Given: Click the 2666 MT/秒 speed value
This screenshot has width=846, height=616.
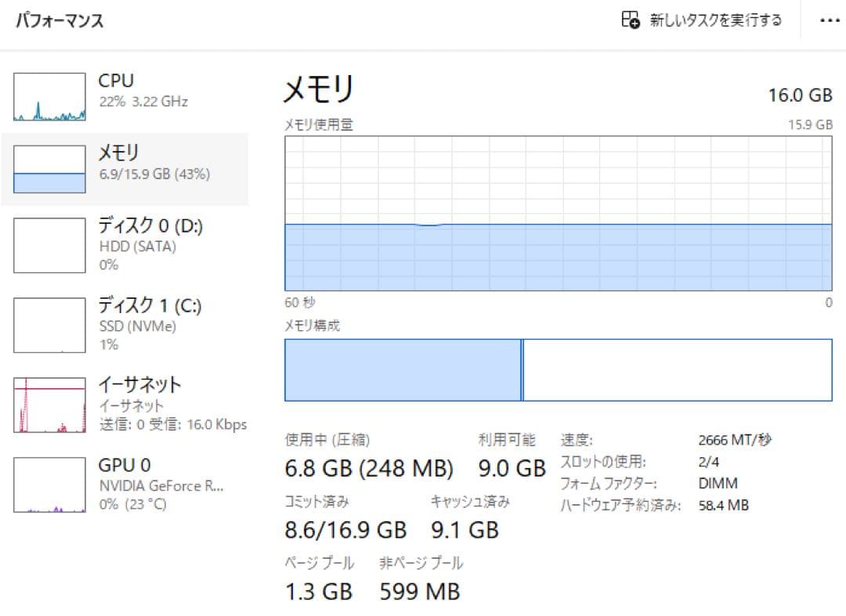Looking at the screenshot, I should point(734,440).
